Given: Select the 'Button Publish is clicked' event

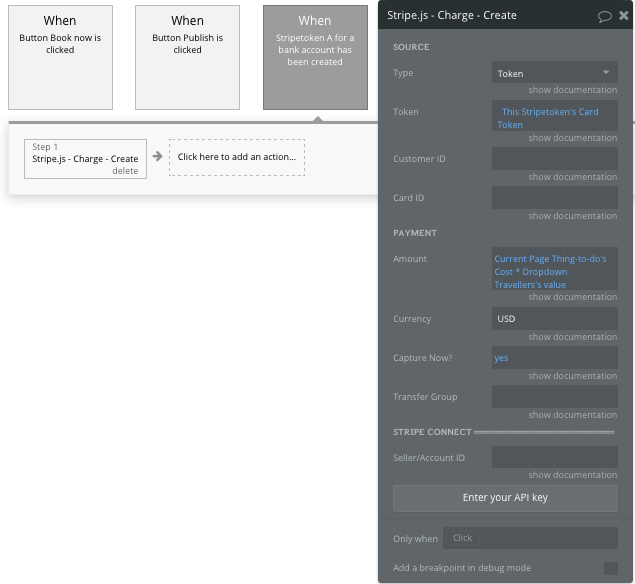Looking at the screenshot, I should [188, 58].
